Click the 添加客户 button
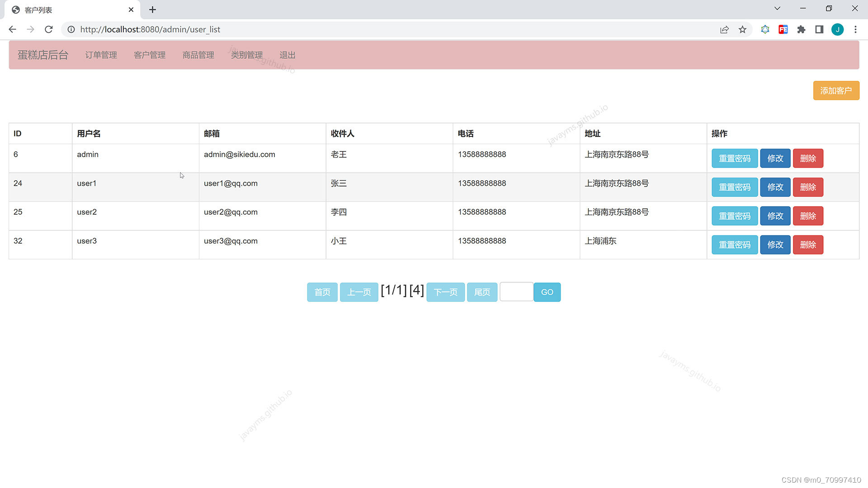The width and height of the screenshot is (868, 488). (836, 91)
